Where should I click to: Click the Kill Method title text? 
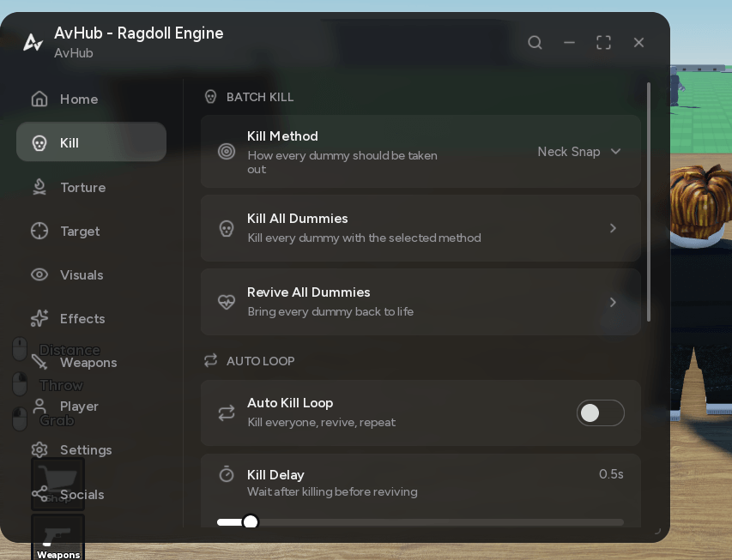282,135
